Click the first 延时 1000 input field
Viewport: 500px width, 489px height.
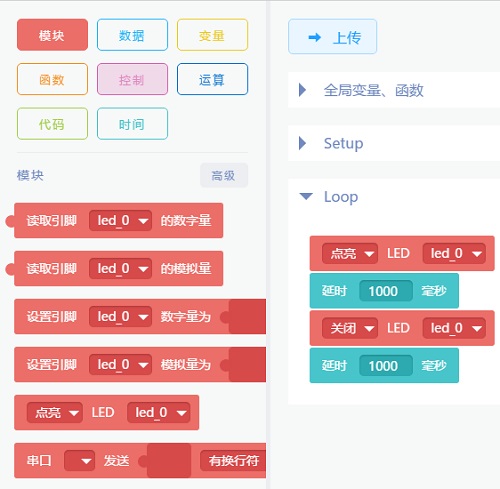coord(386,291)
